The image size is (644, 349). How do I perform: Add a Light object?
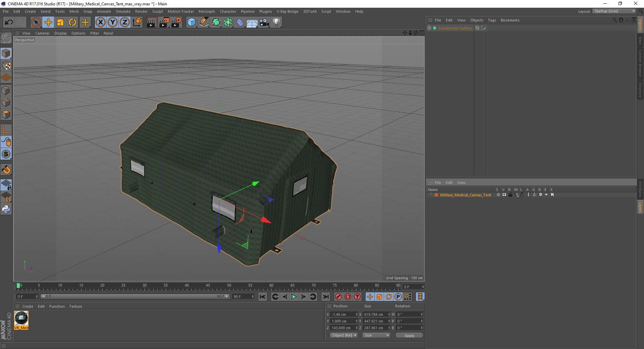pyautogui.click(x=276, y=22)
